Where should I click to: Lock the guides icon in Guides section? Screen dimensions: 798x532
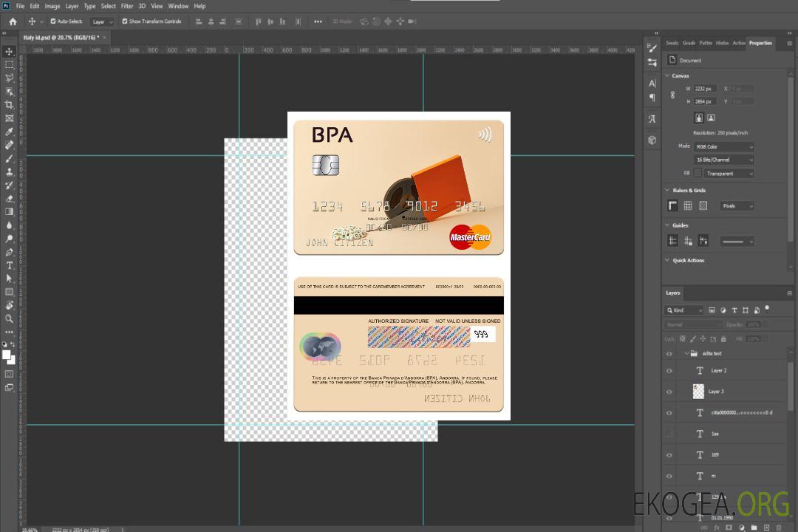click(688, 242)
